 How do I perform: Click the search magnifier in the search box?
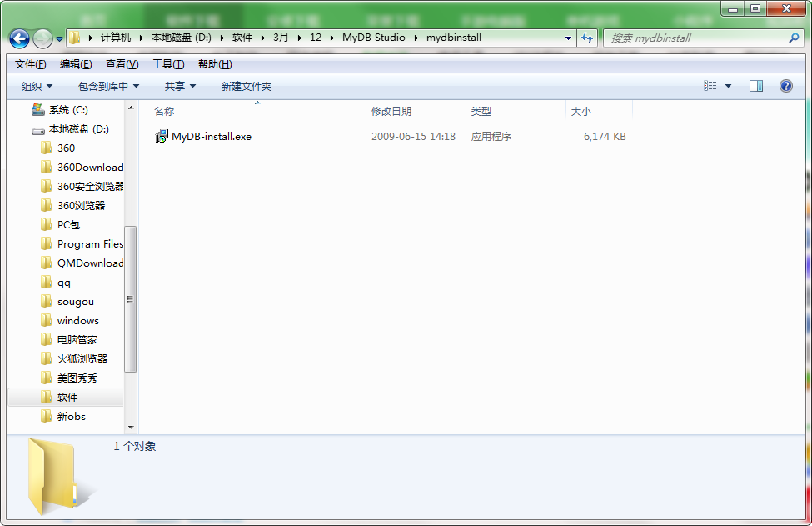tap(794, 38)
